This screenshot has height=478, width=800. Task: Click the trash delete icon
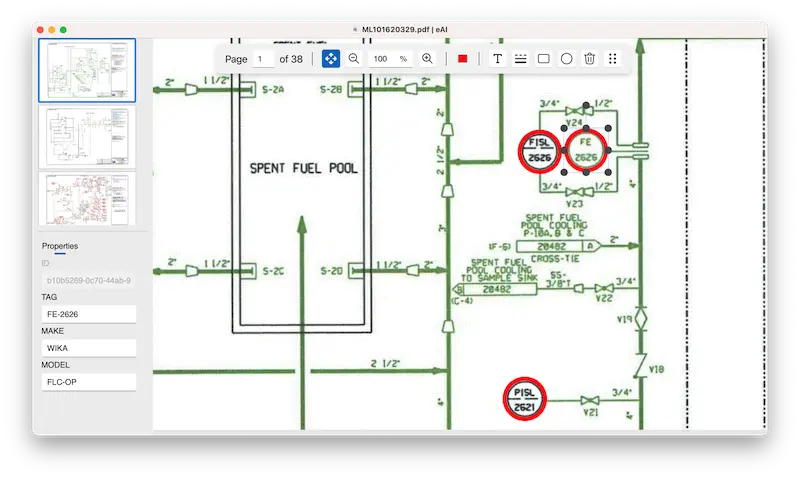(589, 59)
